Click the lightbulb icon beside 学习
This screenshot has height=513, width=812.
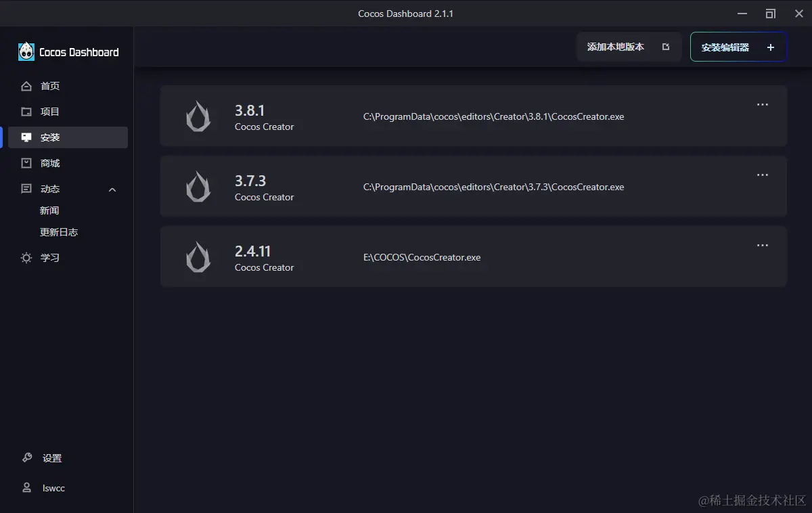pyautogui.click(x=26, y=258)
